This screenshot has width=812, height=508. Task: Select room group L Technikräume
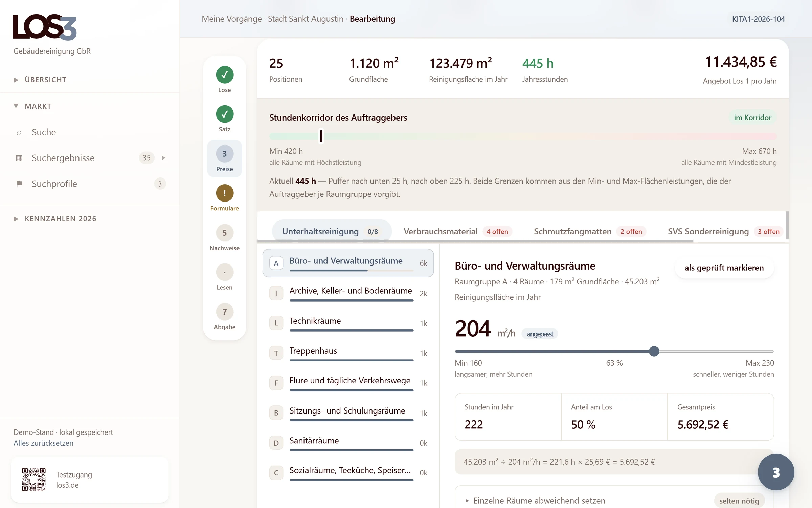pyautogui.click(x=348, y=323)
